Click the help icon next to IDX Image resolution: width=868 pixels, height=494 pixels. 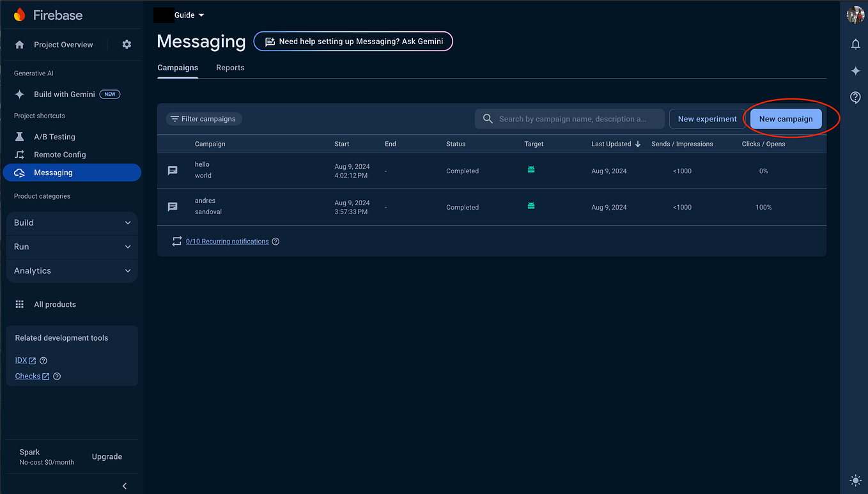43,361
